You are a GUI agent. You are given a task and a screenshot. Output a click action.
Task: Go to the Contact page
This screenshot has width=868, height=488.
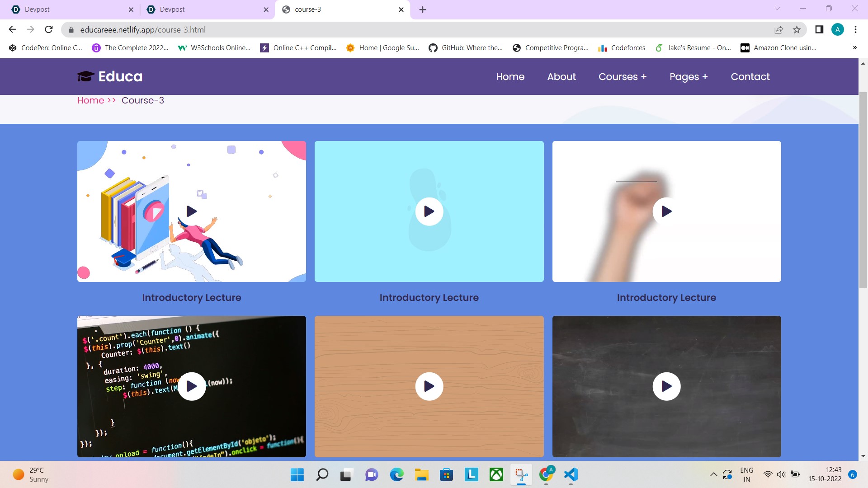(x=750, y=77)
